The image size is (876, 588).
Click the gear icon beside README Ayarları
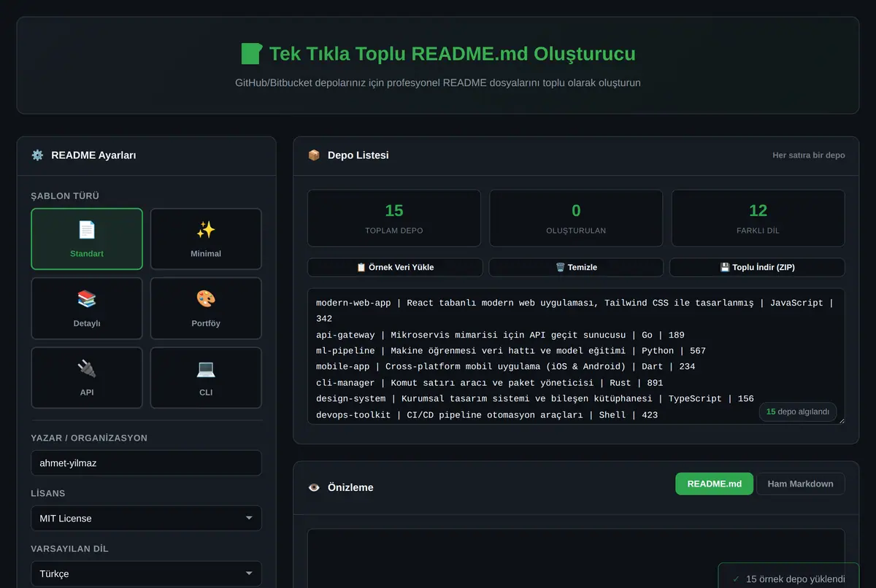pos(37,155)
